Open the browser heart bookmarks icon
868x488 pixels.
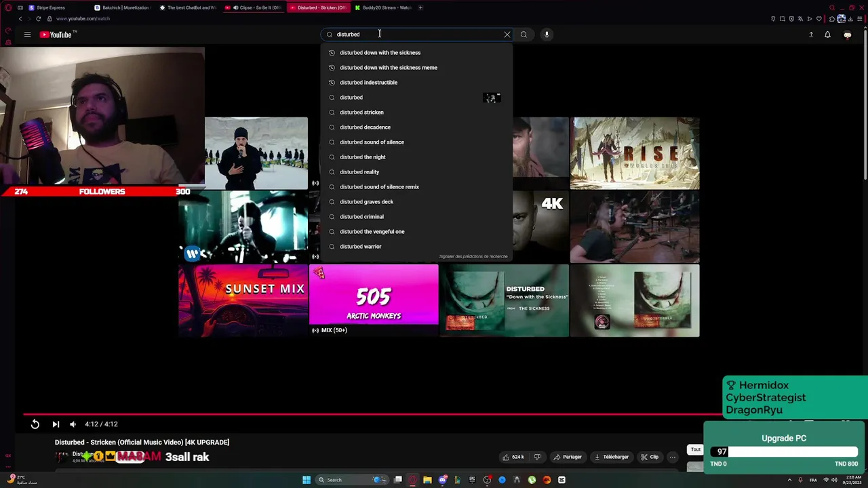pyautogui.click(x=819, y=19)
